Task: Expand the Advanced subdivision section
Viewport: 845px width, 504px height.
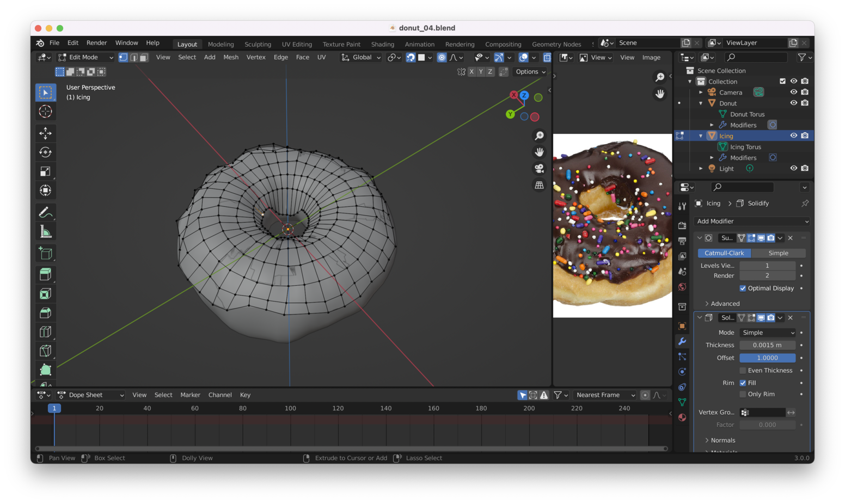Action: pos(725,304)
